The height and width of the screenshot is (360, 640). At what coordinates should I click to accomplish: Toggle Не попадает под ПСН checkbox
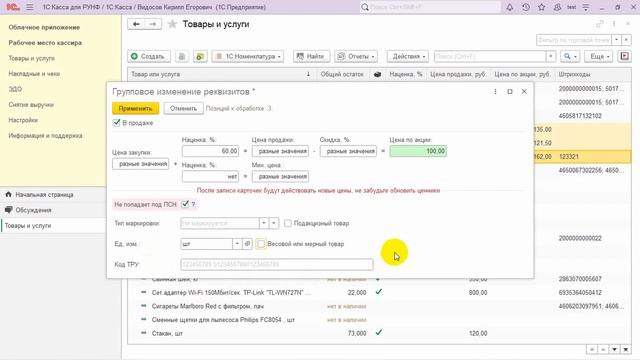point(185,204)
